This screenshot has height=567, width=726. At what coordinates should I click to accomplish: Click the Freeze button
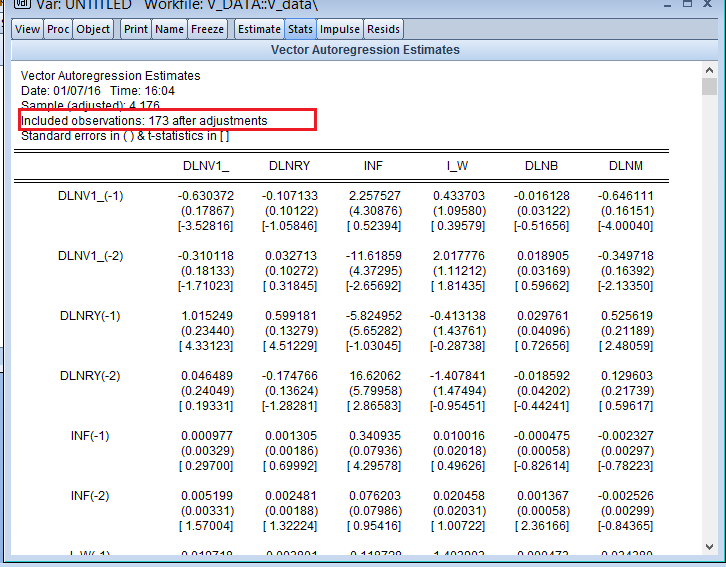pyautogui.click(x=207, y=29)
